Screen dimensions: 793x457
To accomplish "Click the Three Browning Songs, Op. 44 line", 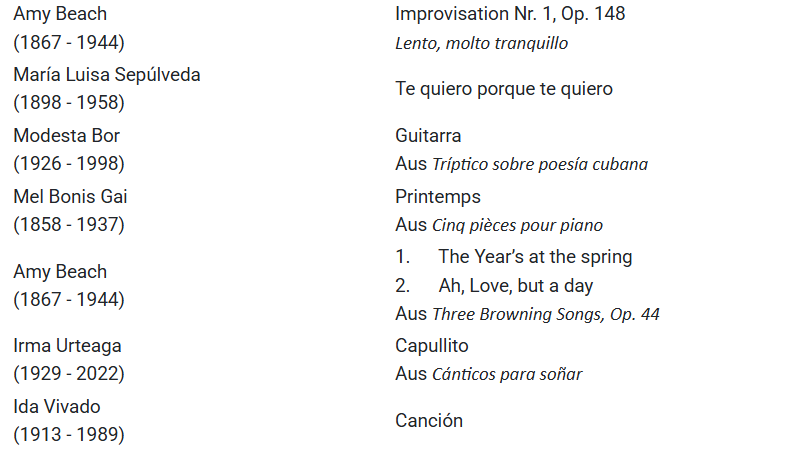I will click(x=527, y=314).
